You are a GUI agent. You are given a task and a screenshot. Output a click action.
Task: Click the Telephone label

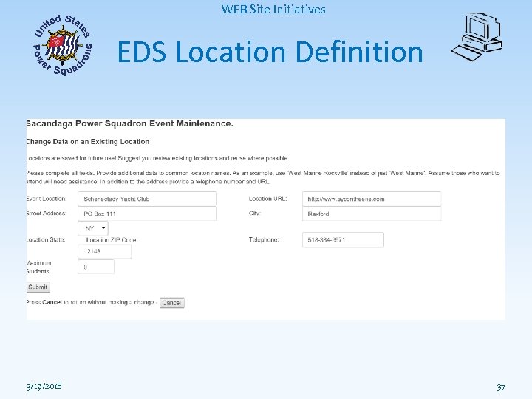tap(264, 239)
